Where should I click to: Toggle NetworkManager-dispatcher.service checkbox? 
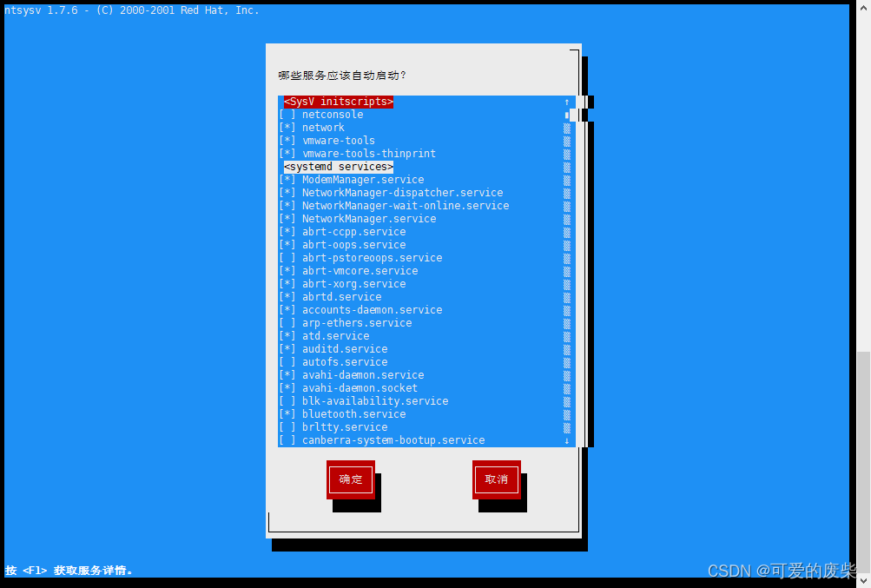[x=287, y=193]
